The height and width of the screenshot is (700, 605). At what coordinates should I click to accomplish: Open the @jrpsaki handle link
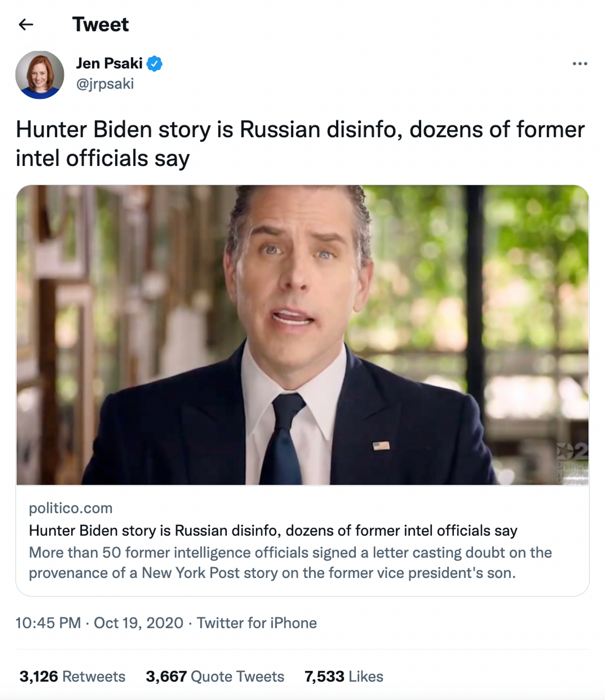(x=105, y=84)
